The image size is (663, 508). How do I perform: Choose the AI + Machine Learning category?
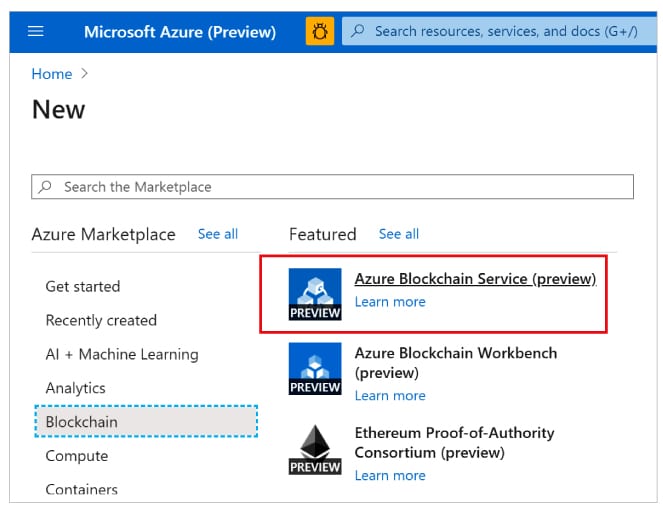point(122,354)
